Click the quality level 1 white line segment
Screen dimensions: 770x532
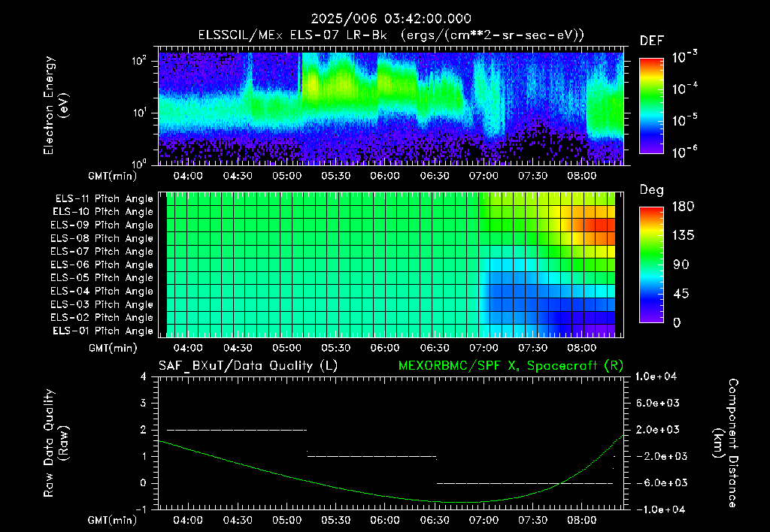[371, 456]
